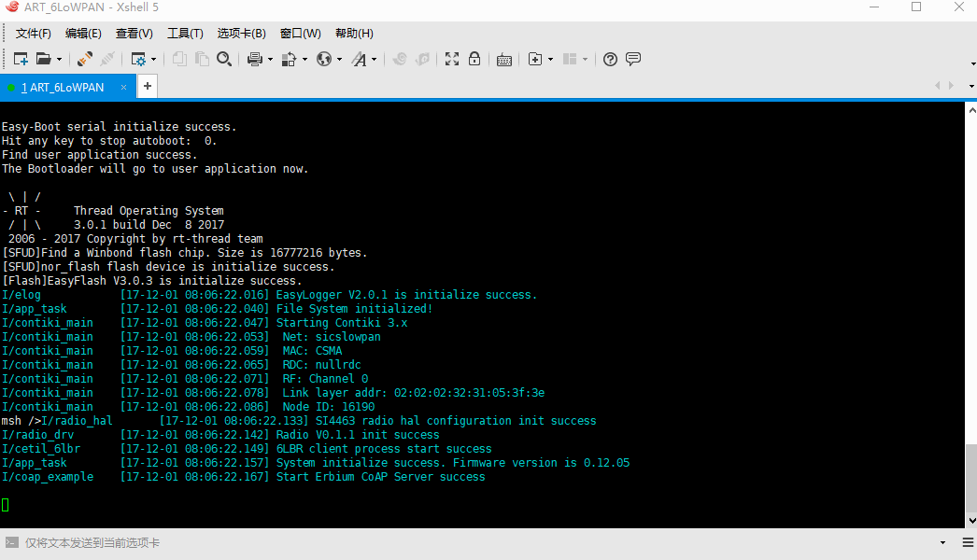Click 'Starting Contiki 3.x' text
The image size is (977, 560).
(342, 323)
